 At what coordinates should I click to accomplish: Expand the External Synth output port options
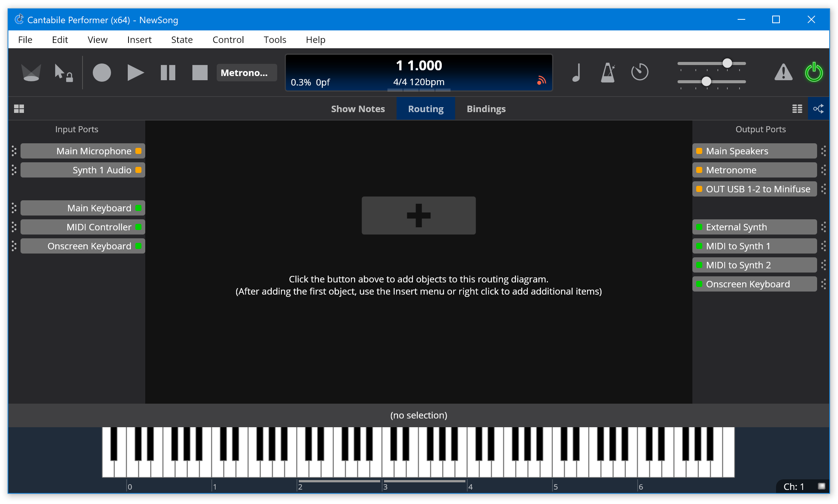tap(825, 226)
